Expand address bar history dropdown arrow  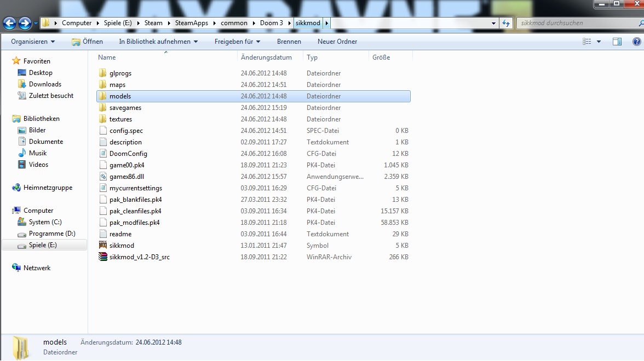coord(494,24)
